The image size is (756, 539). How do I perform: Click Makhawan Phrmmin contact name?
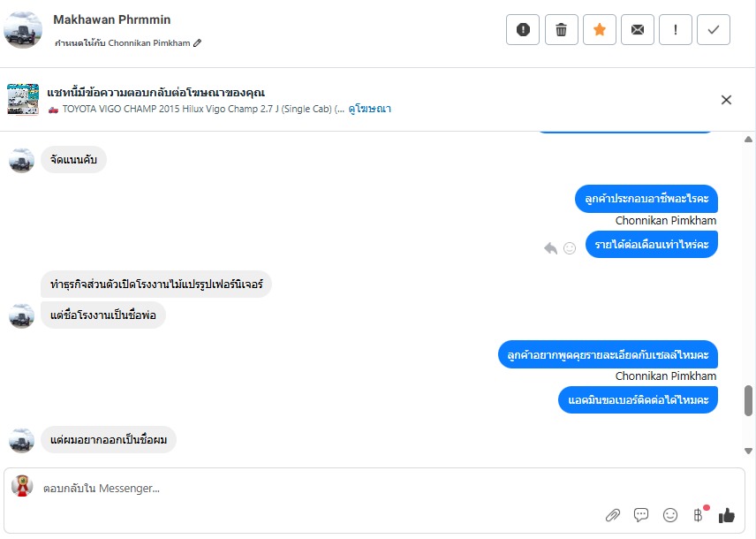112,19
